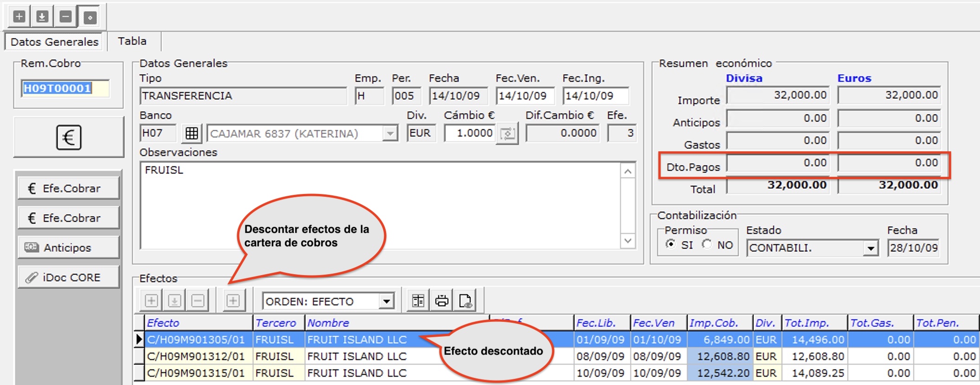
Task: Click the printer icon in Efectos toolbar
Action: [441, 301]
